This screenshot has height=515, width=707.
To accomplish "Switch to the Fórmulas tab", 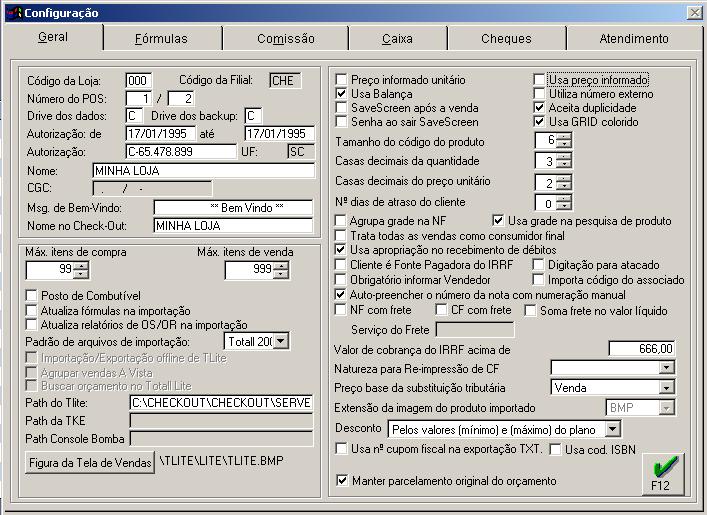I will pos(161,39).
